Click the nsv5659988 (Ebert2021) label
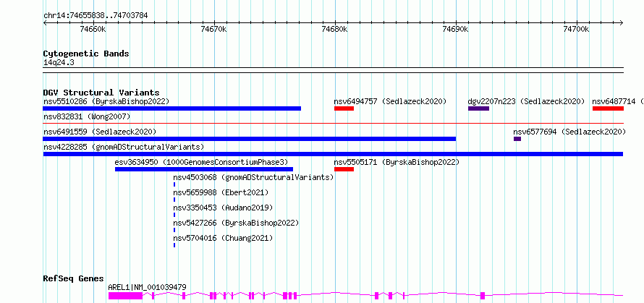The height and width of the screenshot is (303, 644). coord(221,192)
